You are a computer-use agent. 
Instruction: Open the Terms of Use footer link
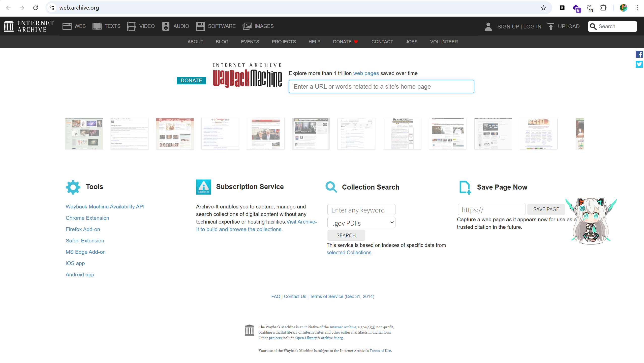pos(380,351)
